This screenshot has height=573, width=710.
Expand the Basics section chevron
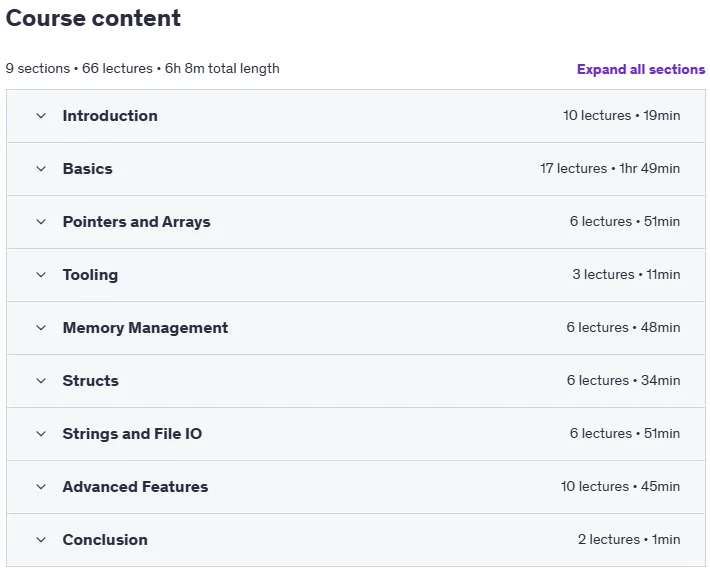click(x=41, y=169)
